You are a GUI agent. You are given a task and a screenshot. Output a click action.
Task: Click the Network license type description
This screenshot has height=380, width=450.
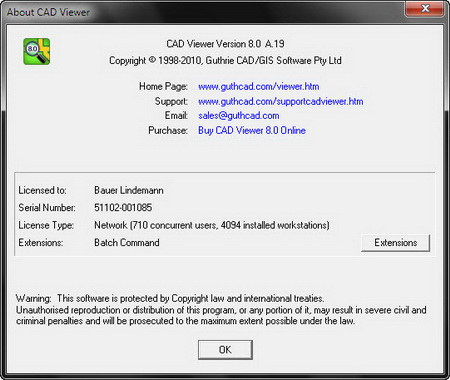212,225
